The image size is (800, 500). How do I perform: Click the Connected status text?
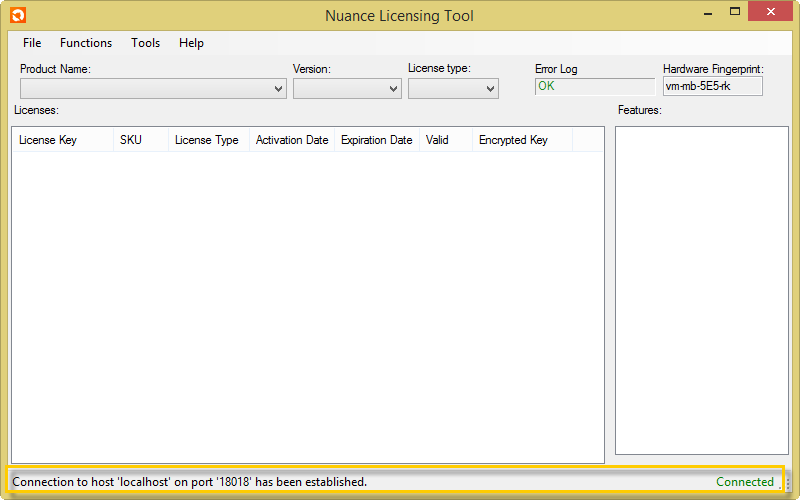tap(745, 482)
